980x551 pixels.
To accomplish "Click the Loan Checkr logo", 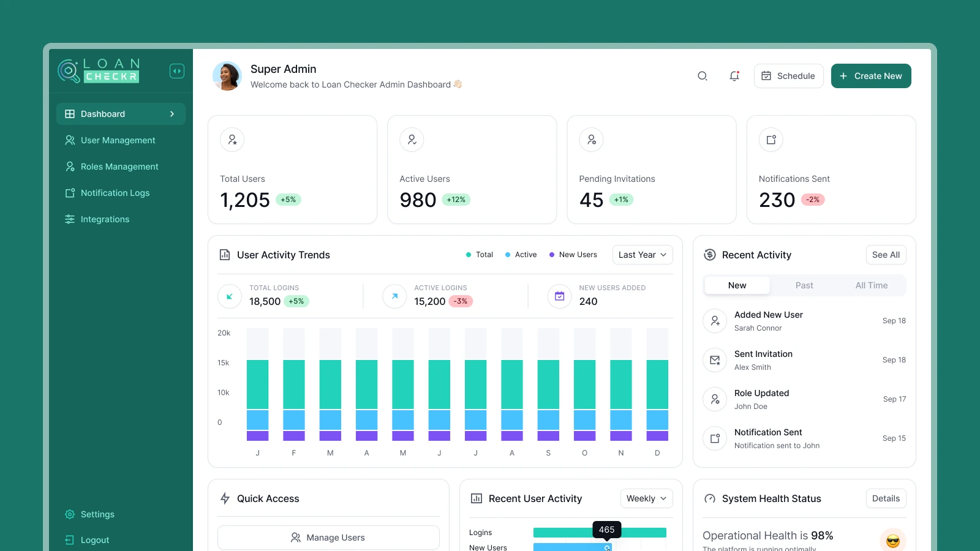I will click(99, 71).
